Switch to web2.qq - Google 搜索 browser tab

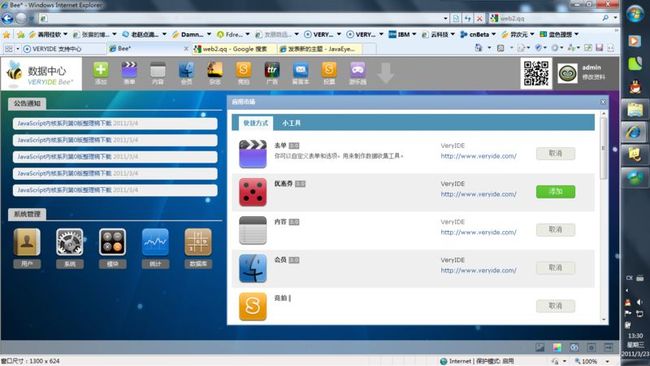(x=235, y=48)
